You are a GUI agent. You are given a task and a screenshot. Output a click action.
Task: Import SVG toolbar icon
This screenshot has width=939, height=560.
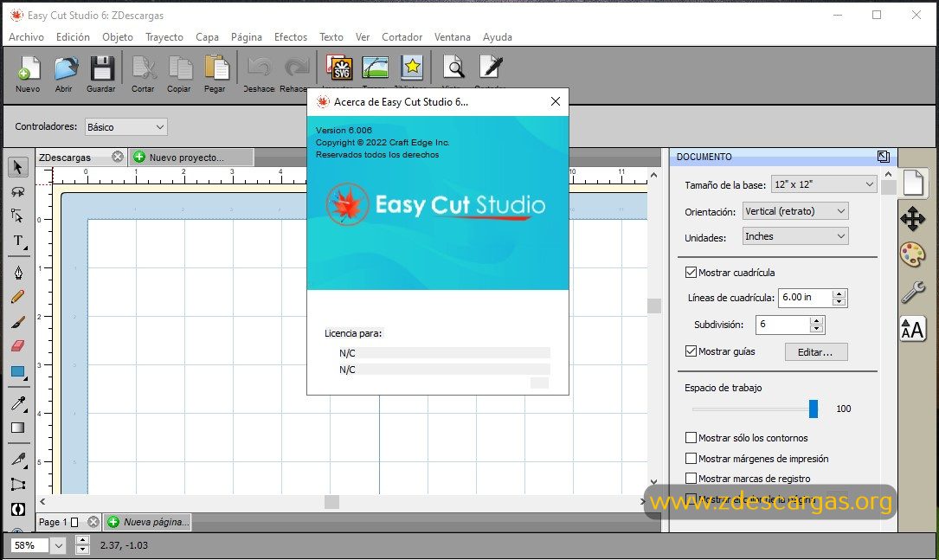click(339, 68)
